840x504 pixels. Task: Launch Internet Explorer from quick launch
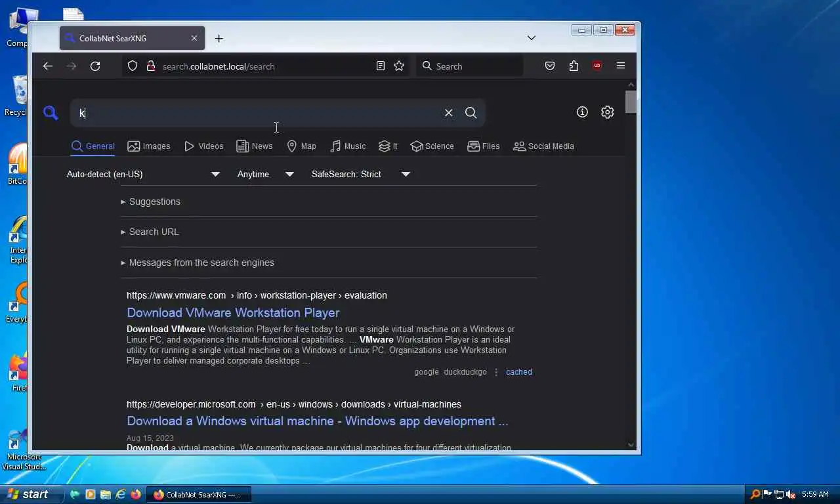pyautogui.click(x=121, y=494)
